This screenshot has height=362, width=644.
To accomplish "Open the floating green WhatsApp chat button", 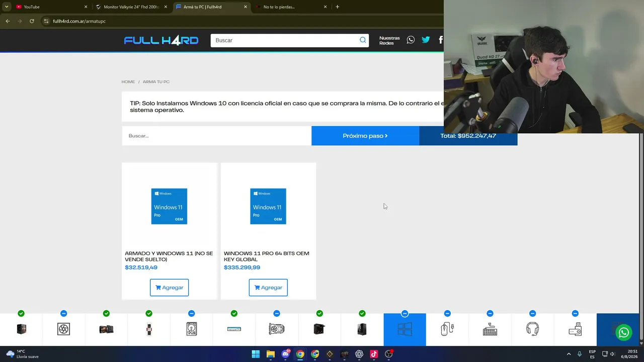I will point(624,332).
